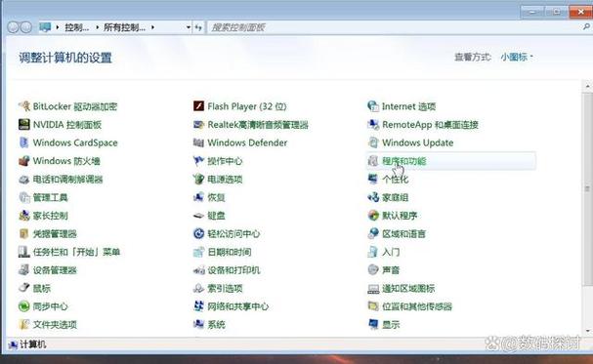Viewport: 593px width, 364px height.
Task: Open 程序和功能 link
Action: 403,161
